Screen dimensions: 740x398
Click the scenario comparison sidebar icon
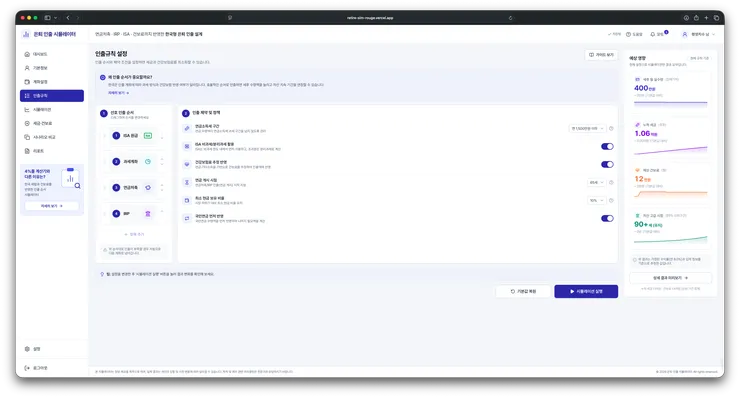27,137
